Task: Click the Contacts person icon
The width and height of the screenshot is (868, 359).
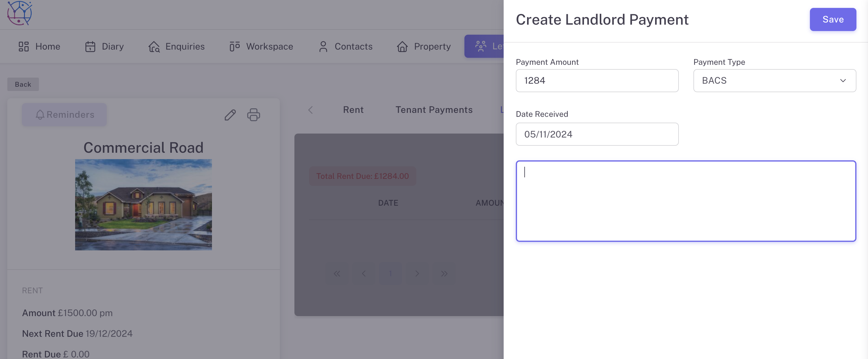Action: [x=323, y=47]
